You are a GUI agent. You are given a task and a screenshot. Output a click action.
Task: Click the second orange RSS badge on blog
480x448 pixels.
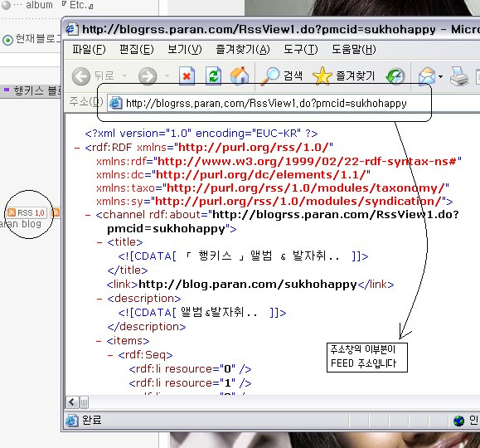pos(56,212)
